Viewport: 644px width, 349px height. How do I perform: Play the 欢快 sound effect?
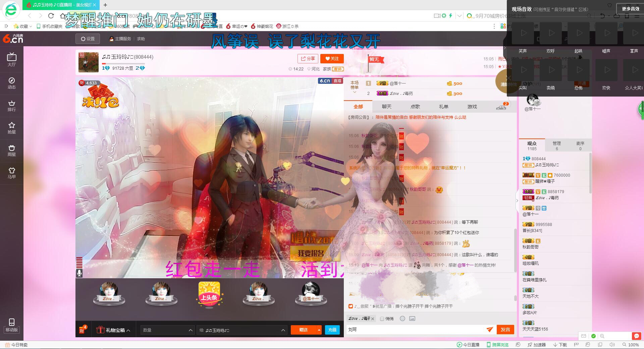click(607, 70)
